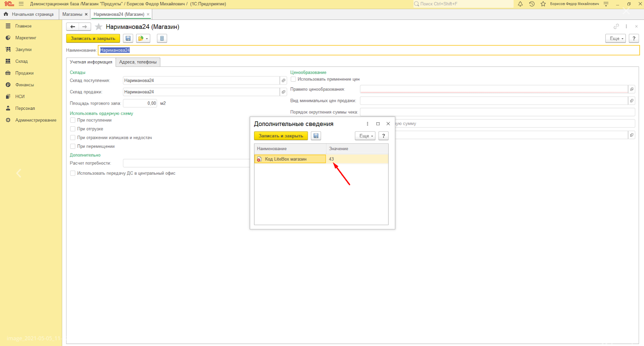This screenshot has height=346, width=644.
Task: Open help with ? in dialog
Action: pos(384,136)
